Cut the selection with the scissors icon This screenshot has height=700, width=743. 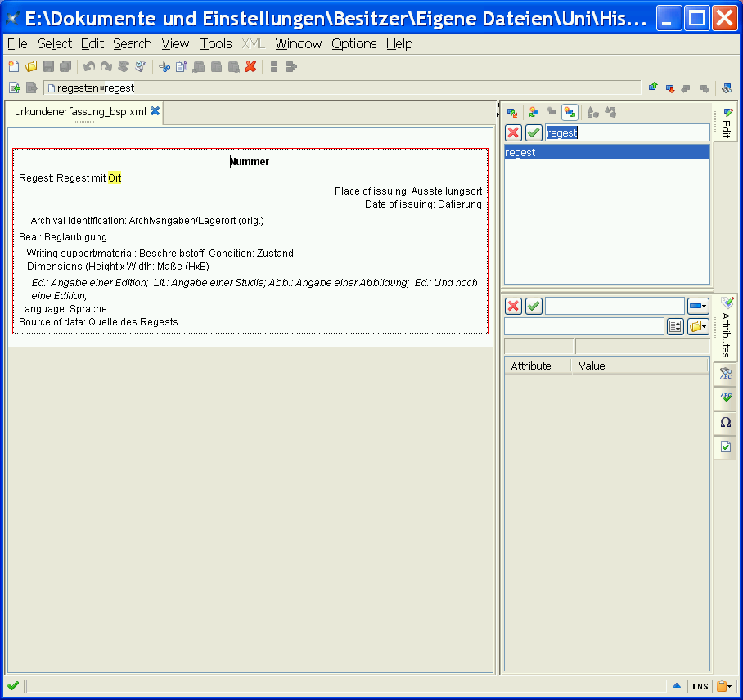point(164,67)
